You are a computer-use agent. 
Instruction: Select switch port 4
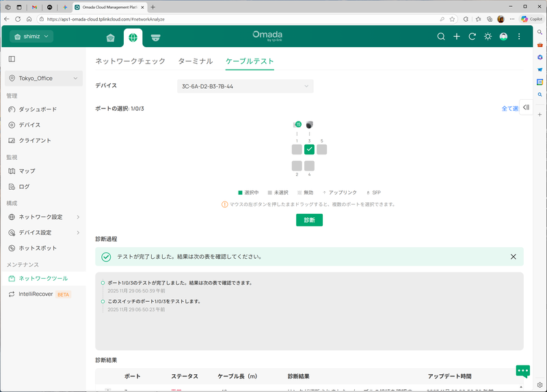click(x=310, y=165)
